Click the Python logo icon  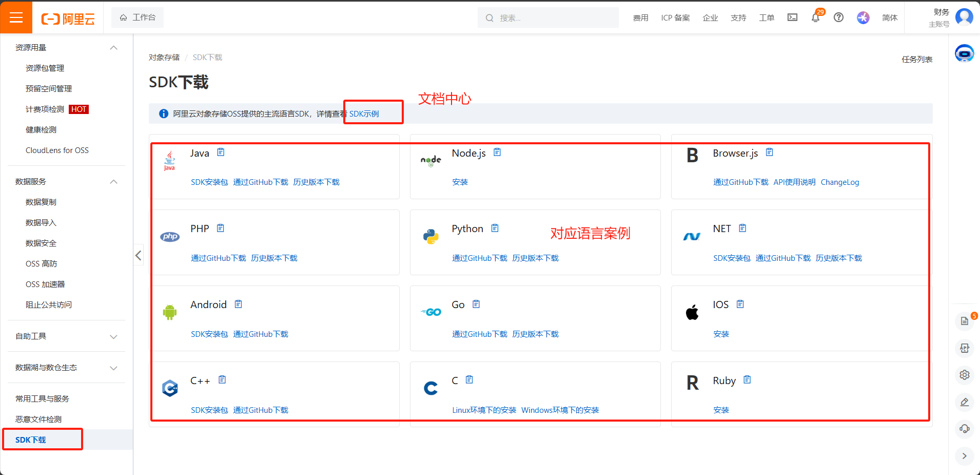coord(431,236)
